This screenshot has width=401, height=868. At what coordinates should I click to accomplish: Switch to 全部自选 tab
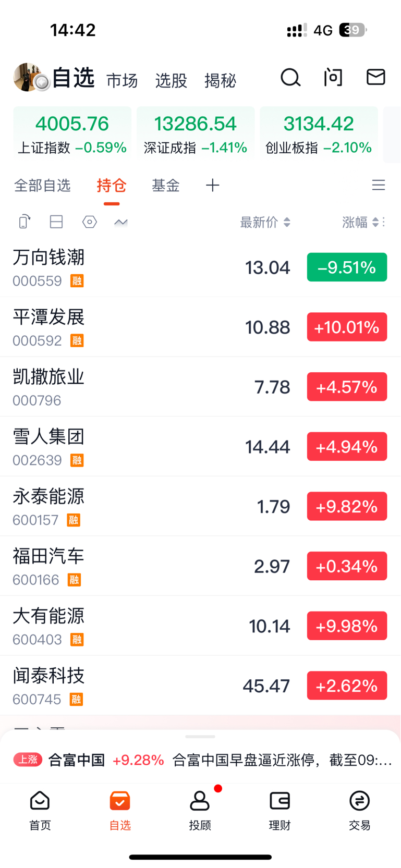click(42, 186)
